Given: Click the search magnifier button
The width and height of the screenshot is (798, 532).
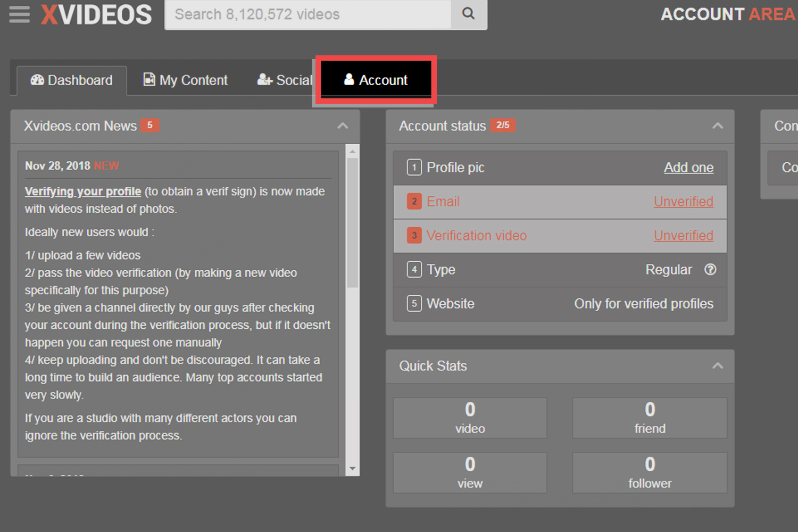Looking at the screenshot, I should pyautogui.click(x=468, y=14).
